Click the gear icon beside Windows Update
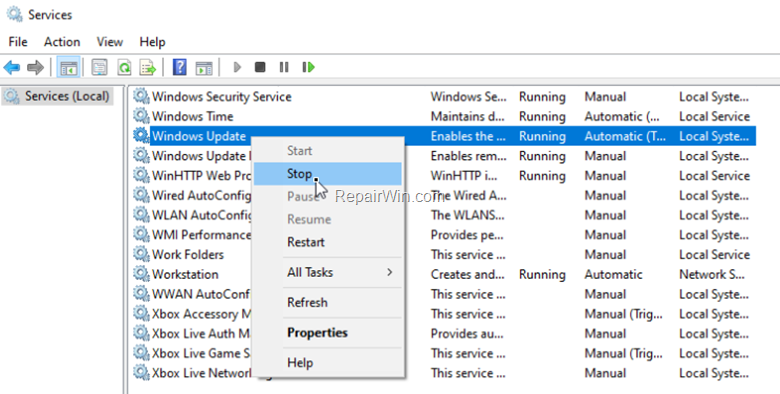780x394 pixels. (x=141, y=136)
